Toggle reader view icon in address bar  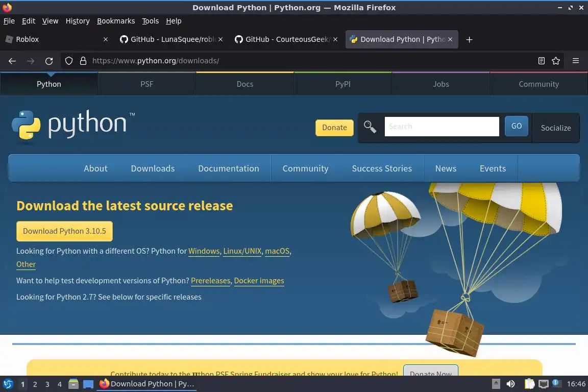click(541, 61)
